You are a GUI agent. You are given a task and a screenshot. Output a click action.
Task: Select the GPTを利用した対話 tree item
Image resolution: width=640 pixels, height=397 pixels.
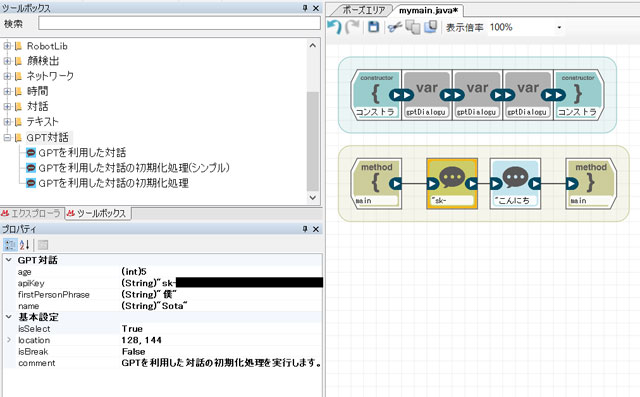point(76,153)
